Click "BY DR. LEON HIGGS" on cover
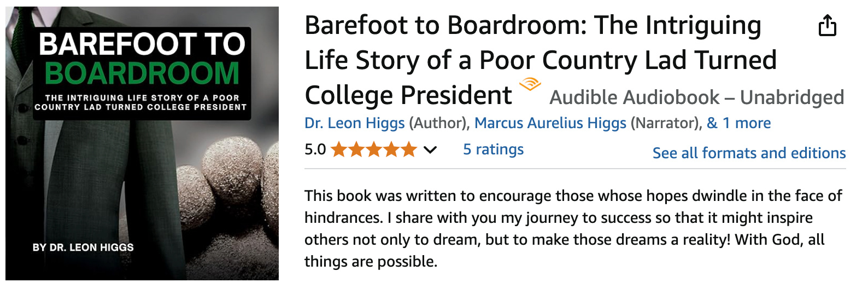The image size is (868, 288). coord(83,247)
